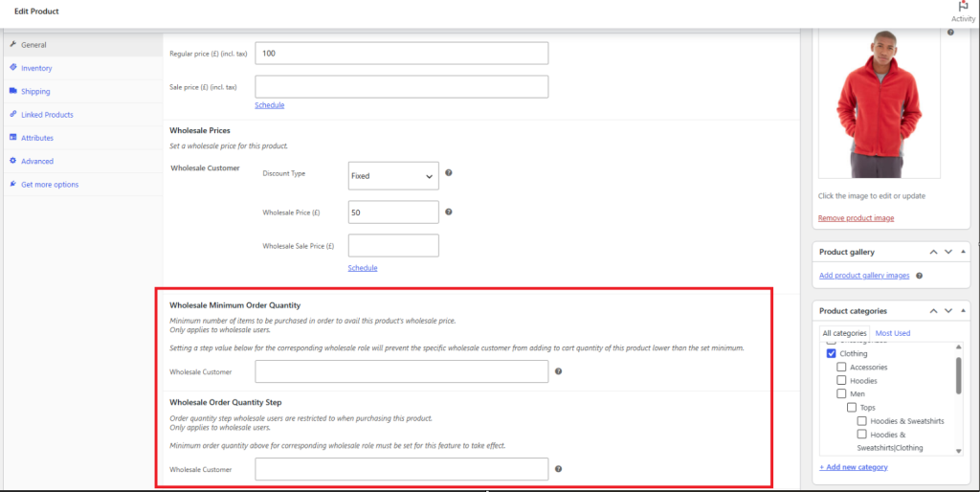
Task: Move Product categories panel up
Action: [x=933, y=311]
